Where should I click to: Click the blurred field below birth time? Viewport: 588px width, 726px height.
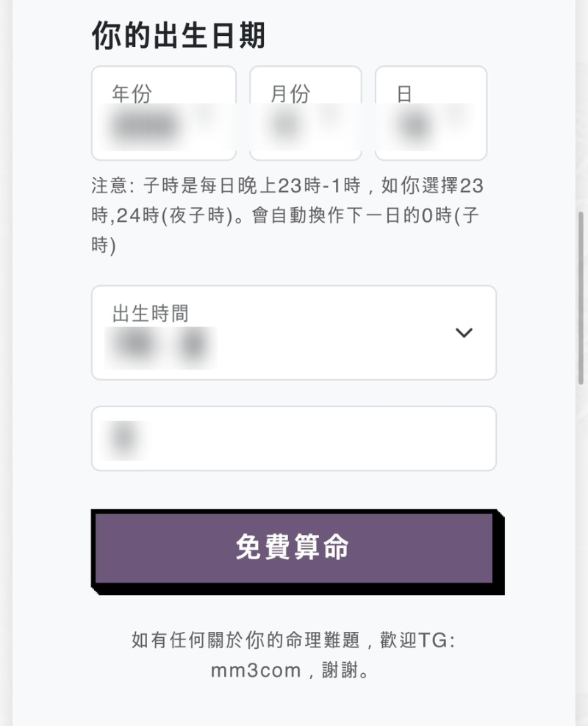pyautogui.click(x=294, y=438)
